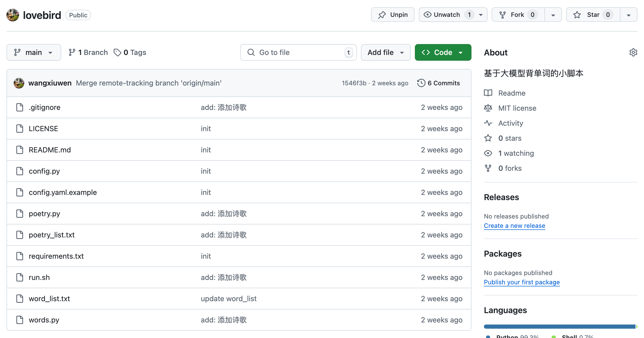The height and width of the screenshot is (338, 644).
Task: Click the commit history clock icon
Action: tap(421, 83)
